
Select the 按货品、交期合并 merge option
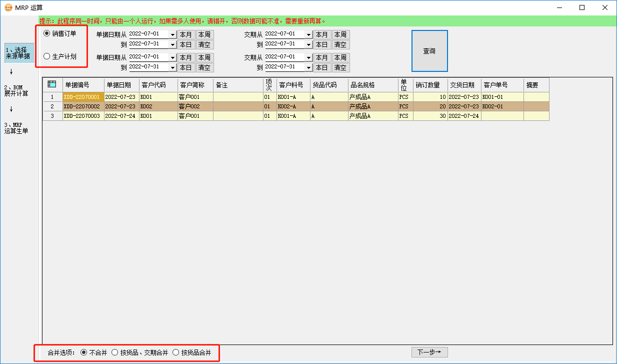click(115, 353)
